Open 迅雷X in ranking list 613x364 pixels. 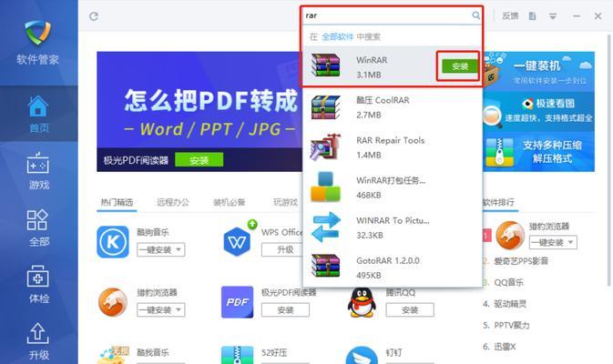click(x=505, y=347)
